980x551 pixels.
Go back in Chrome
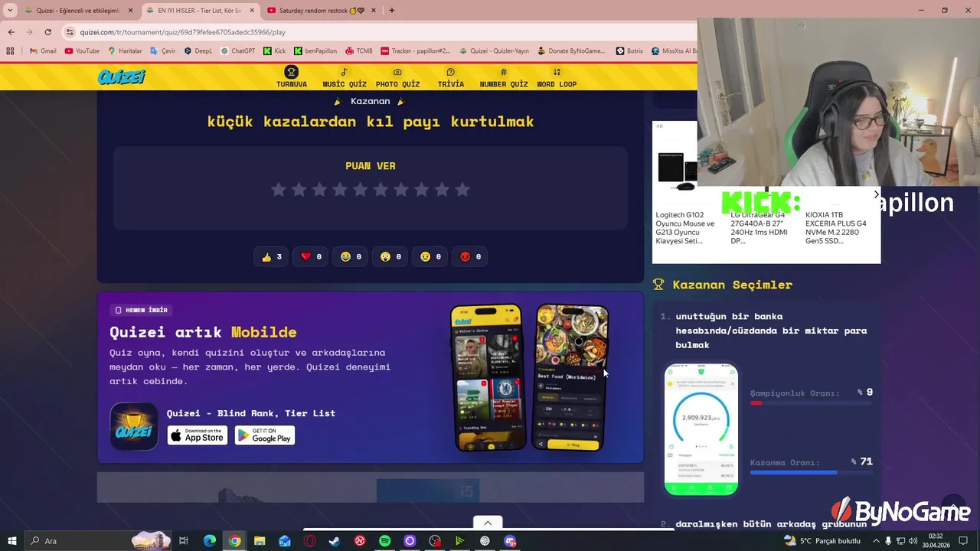[x=11, y=32]
